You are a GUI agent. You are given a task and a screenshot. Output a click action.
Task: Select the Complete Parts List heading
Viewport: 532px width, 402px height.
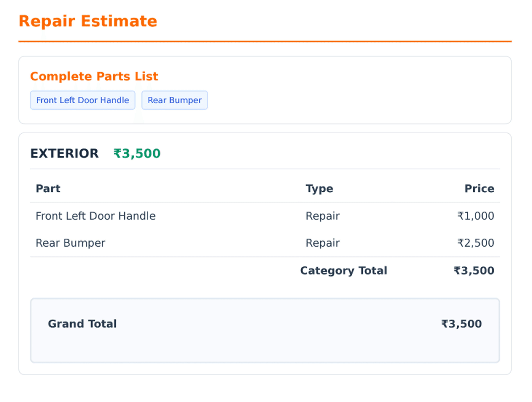[x=94, y=76]
